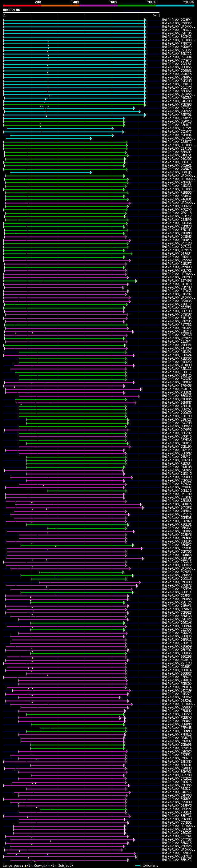Choose the UniRef100_Q9SLB1 entry
197x868 pixels.
(177, 64)
